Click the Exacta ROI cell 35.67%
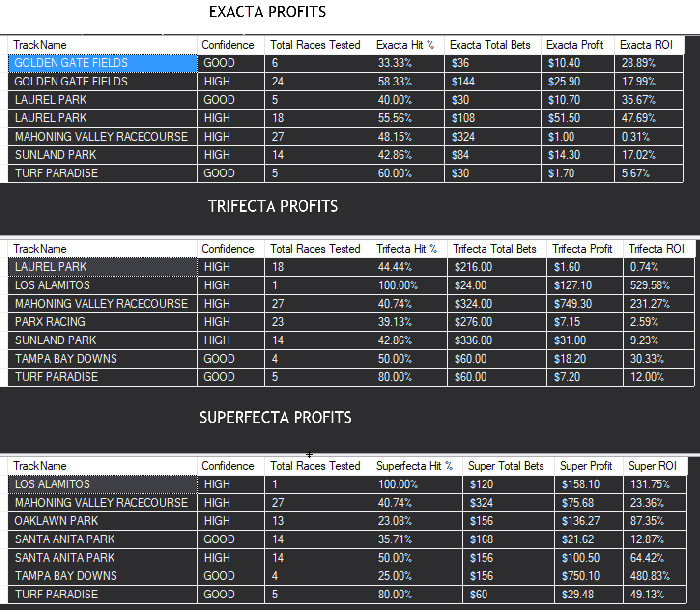This screenshot has height=610, width=700. 648,100
